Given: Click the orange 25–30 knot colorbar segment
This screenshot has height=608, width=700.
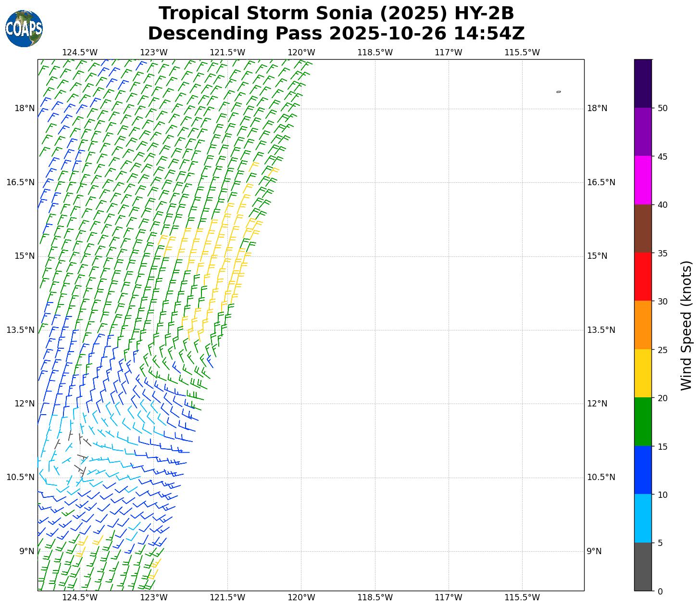Looking at the screenshot, I should point(643,325).
